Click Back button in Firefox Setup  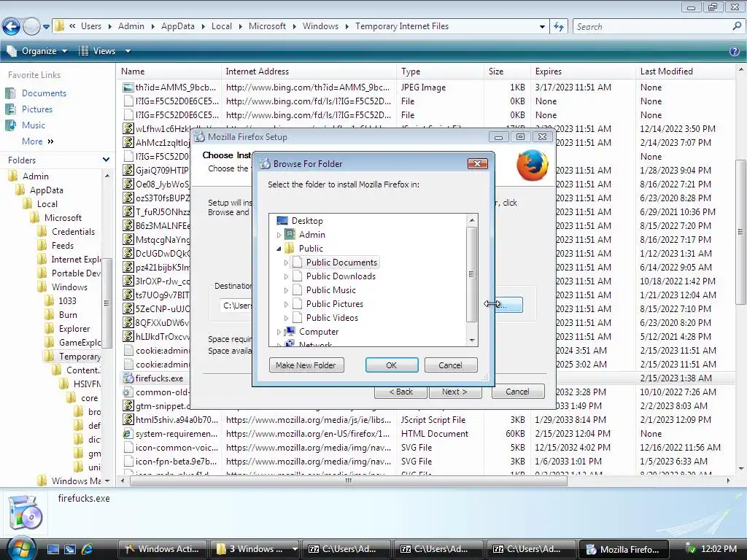click(x=400, y=392)
